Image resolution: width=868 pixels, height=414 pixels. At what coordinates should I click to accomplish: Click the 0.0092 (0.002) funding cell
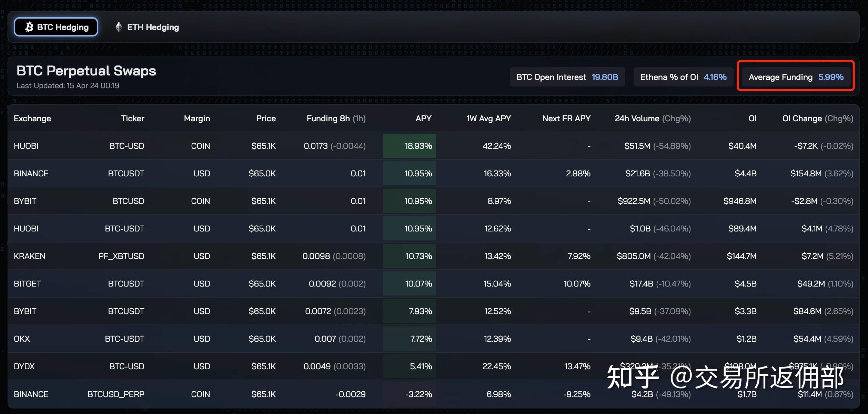(x=337, y=284)
